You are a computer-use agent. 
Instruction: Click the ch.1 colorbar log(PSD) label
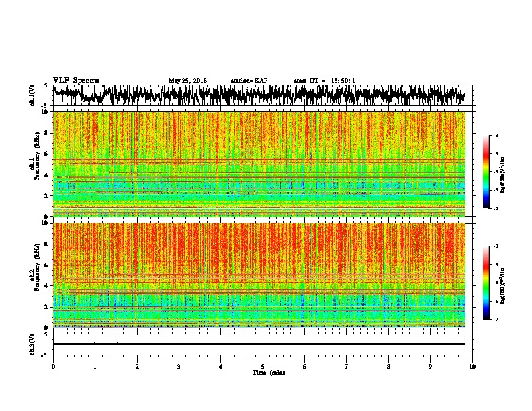coord(503,175)
